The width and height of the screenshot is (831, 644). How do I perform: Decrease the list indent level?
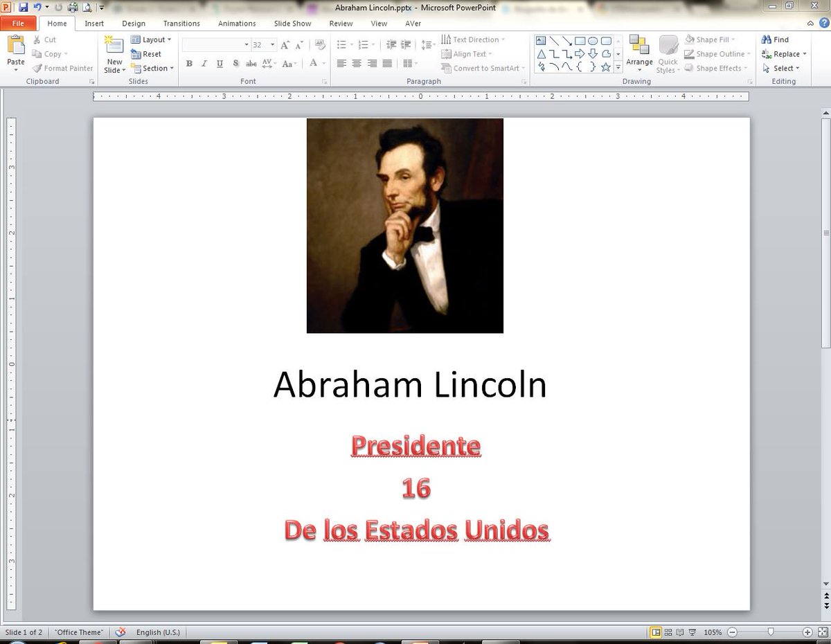(391, 44)
